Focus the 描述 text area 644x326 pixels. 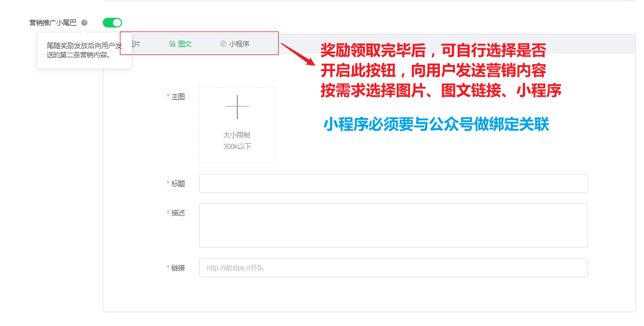393,225
